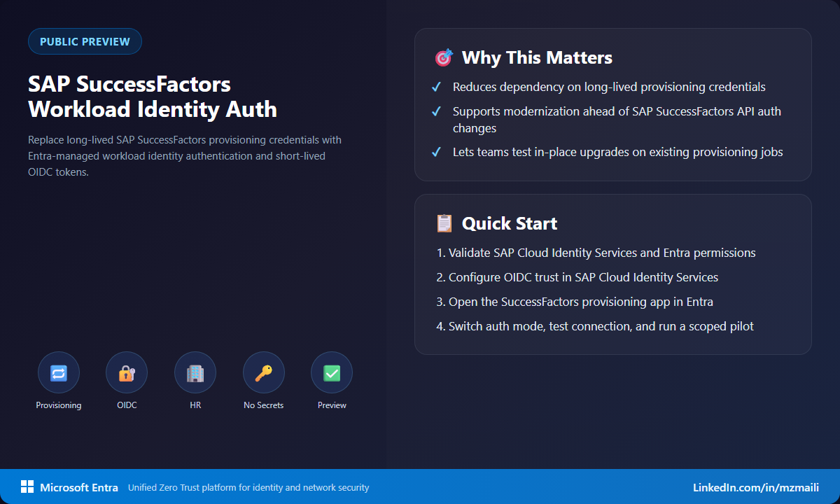Click the PUBLIC PREVIEW badge
This screenshot has width=840, height=504.
pos(85,41)
